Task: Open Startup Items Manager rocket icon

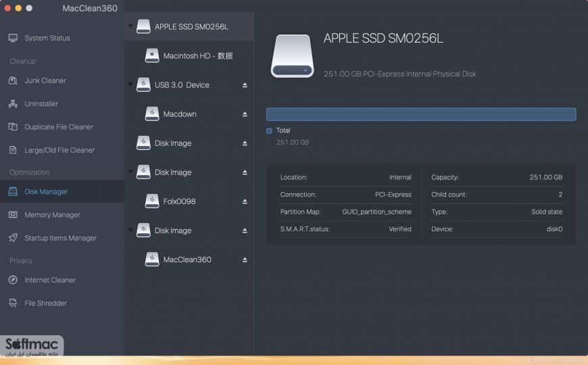Action: (x=13, y=238)
